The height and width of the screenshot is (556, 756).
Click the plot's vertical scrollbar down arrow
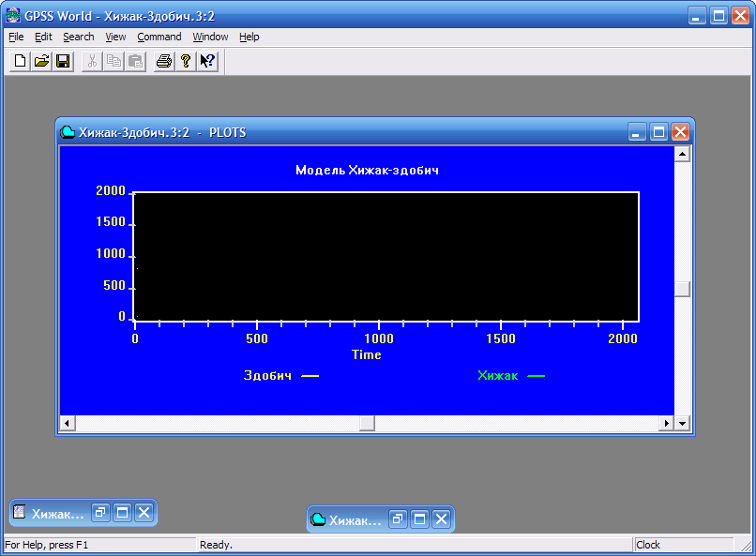pos(682,424)
